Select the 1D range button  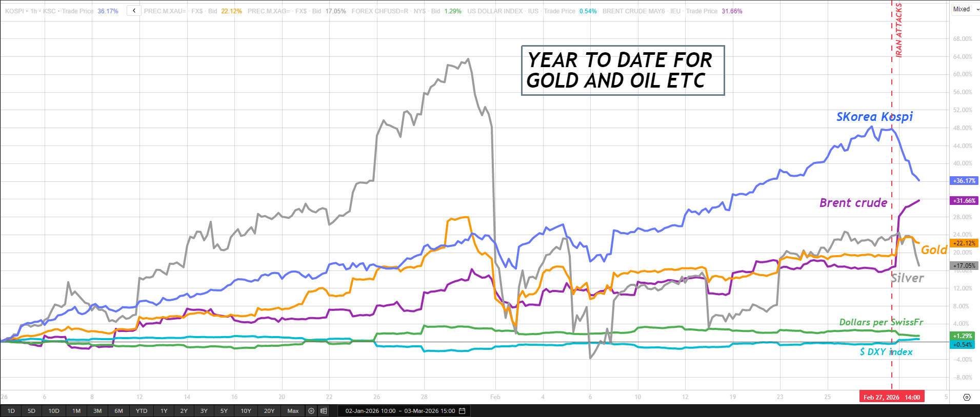pyautogui.click(x=11, y=411)
